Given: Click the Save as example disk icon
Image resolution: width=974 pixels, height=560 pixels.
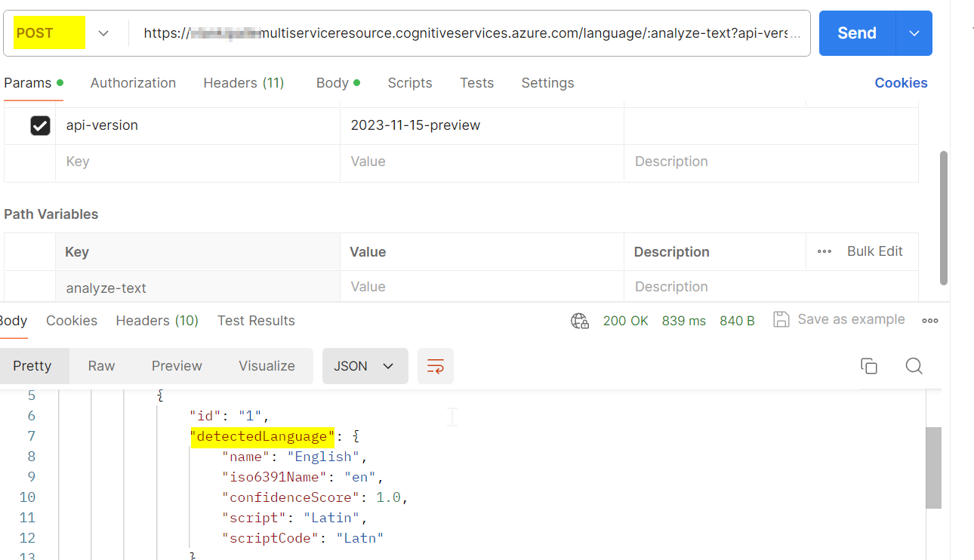Looking at the screenshot, I should pyautogui.click(x=781, y=319).
